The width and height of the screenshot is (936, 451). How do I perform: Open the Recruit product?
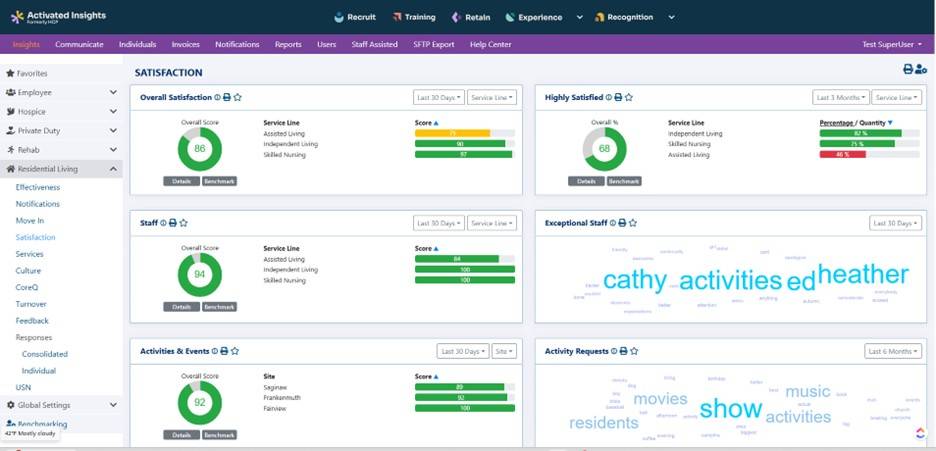tap(355, 17)
